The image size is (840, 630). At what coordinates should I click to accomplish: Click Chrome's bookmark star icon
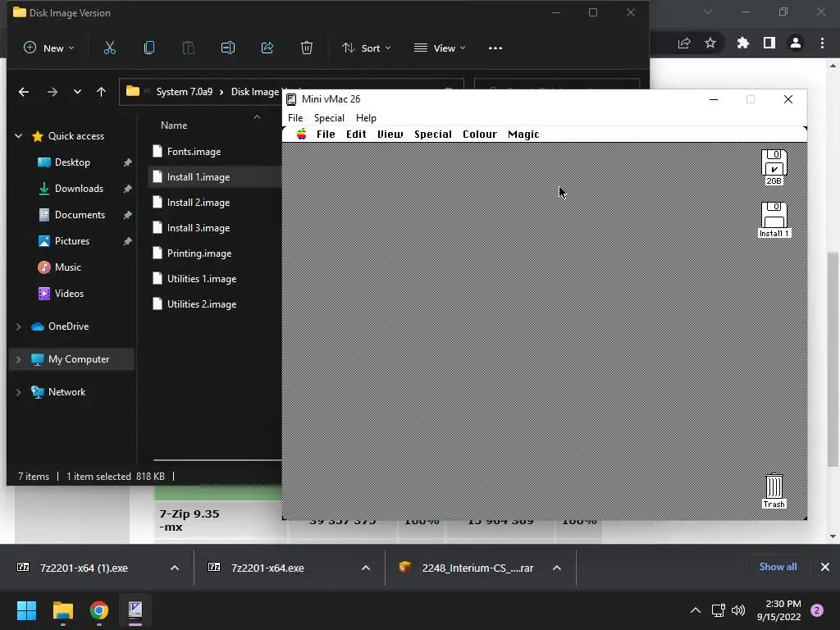[x=710, y=43]
